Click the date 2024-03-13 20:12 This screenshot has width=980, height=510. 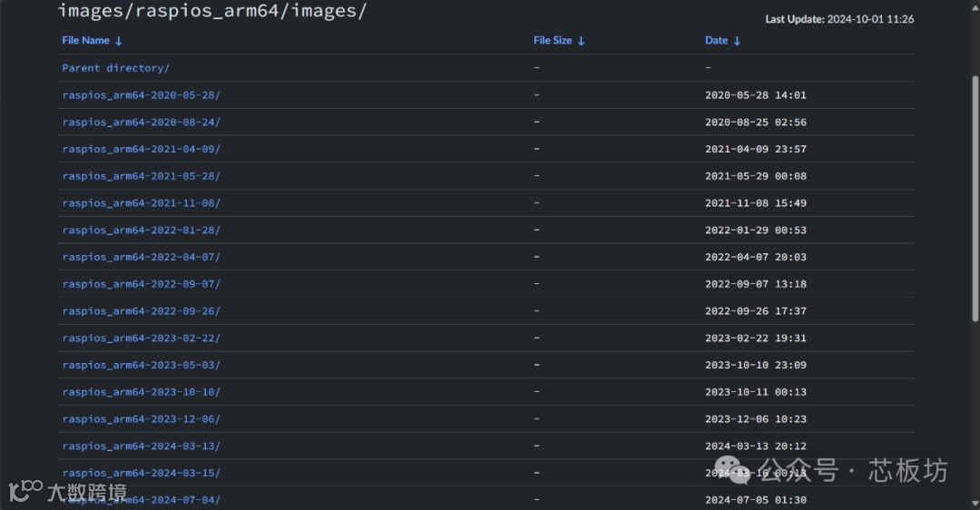click(x=756, y=446)
